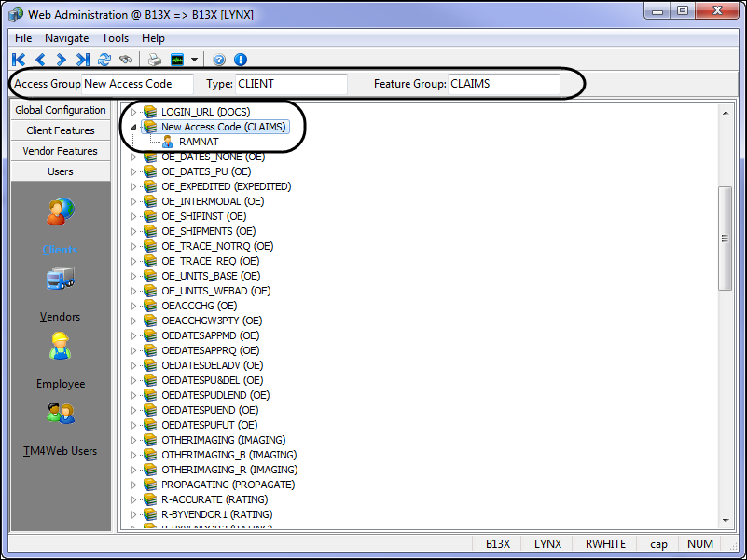The height and width of the screenshot is (560, 747).
Task: Click the RAMNAT user icon
Action: [167, 142]
